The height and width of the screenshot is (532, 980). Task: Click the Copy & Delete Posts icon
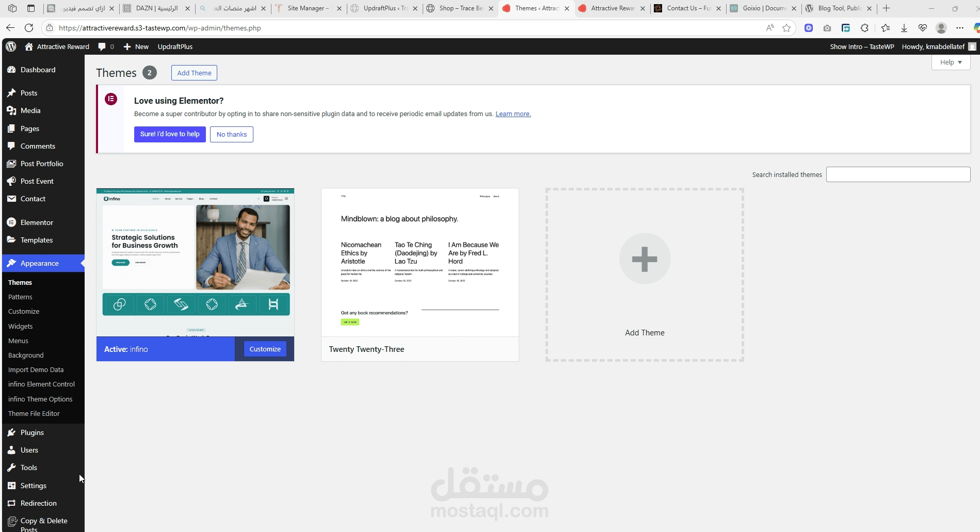click(x=12, y=522)
